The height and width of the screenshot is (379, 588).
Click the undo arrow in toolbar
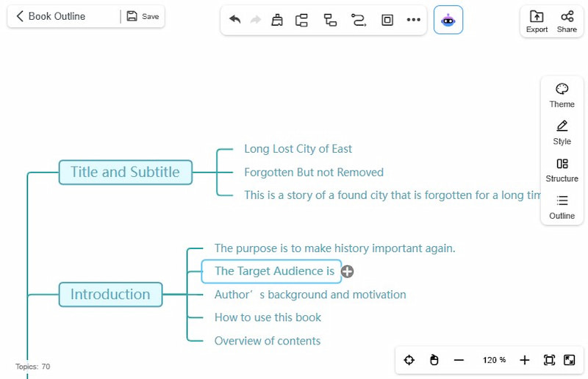[x=235, y=20]
